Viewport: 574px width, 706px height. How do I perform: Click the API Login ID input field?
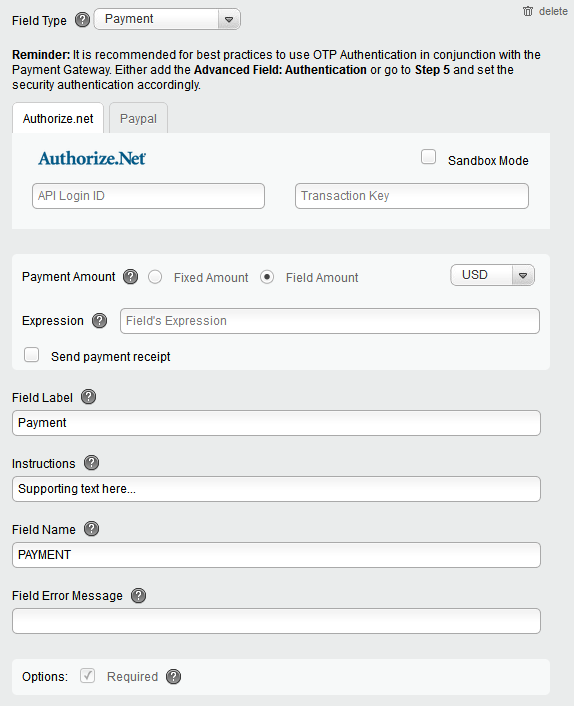coord(148,196)
